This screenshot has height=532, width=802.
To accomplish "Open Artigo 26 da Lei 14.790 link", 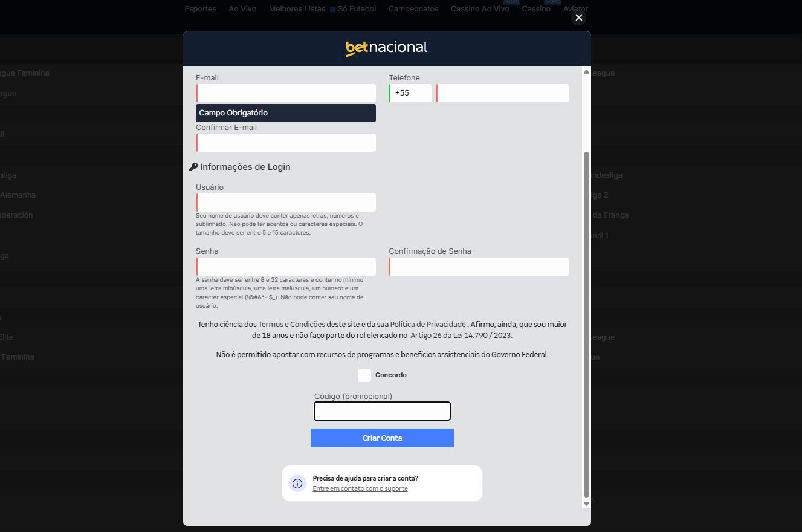I will click(x=461, y=336).
